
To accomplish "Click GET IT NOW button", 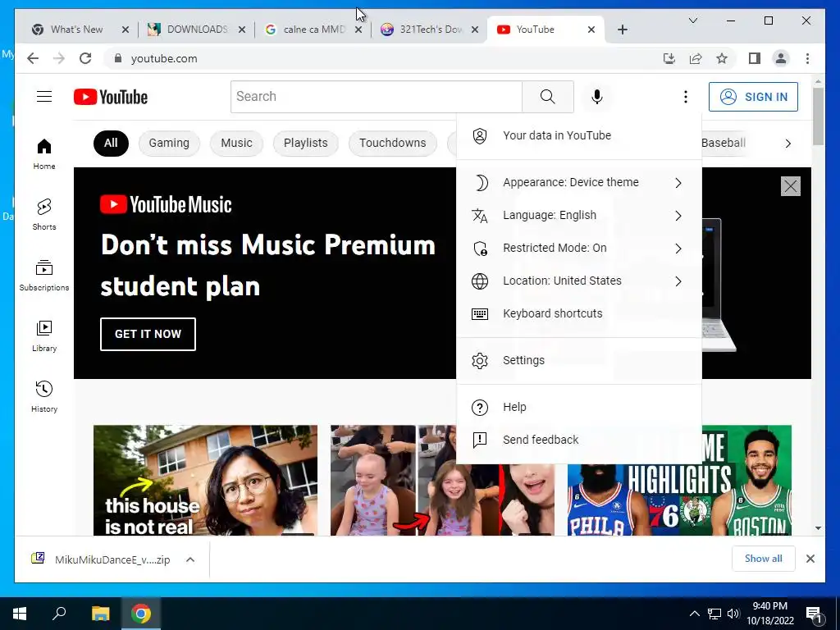I will [x=148, y=334].
